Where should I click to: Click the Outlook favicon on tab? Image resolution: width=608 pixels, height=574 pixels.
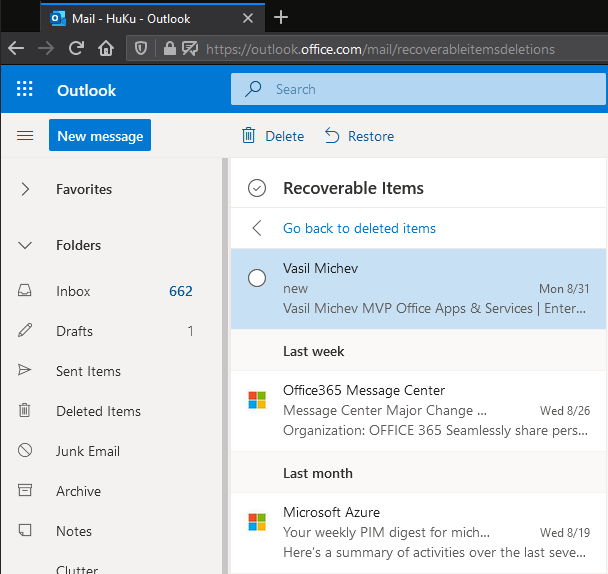pos(58,18)
